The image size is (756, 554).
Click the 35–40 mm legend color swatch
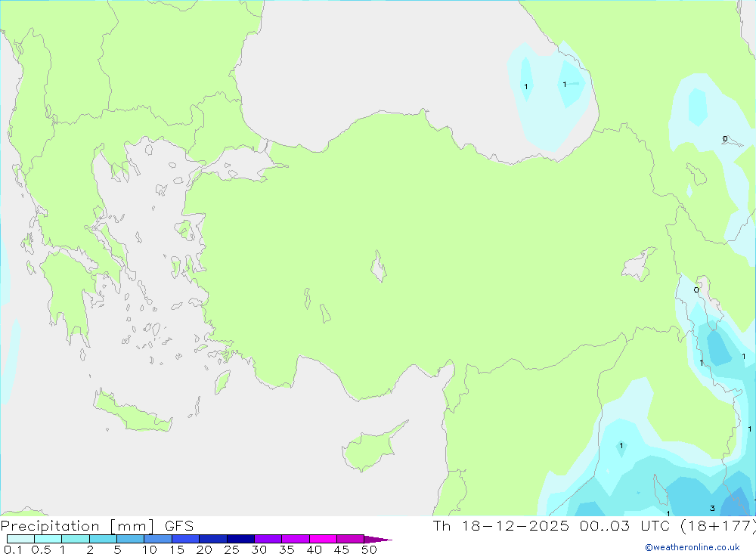pos(296,539)
